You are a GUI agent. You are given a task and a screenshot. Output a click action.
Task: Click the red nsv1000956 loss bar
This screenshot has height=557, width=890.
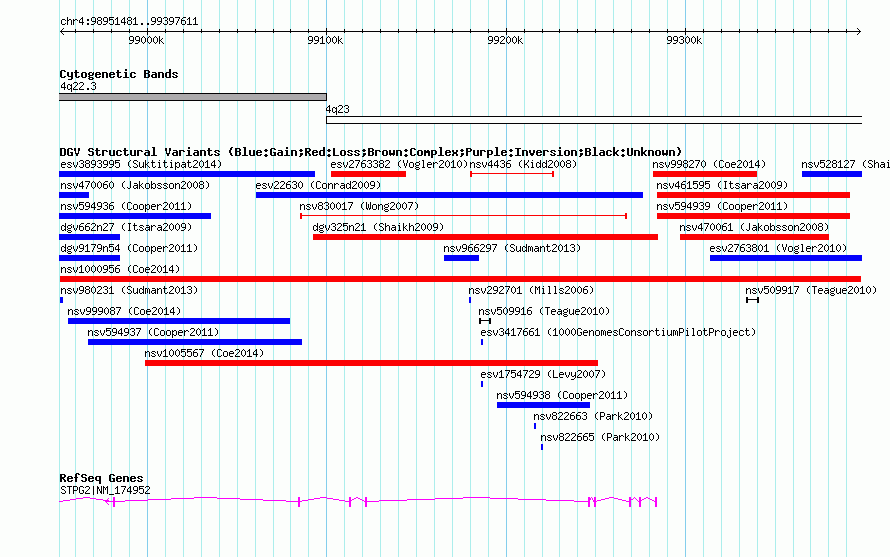(460, 279)
